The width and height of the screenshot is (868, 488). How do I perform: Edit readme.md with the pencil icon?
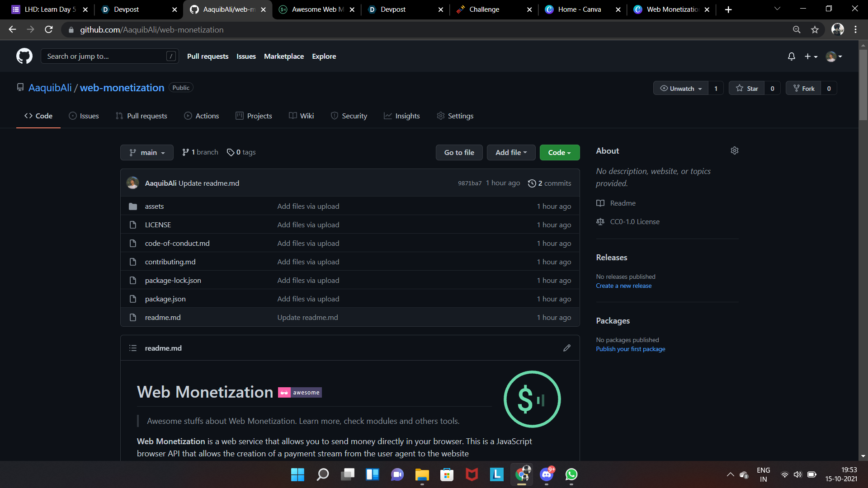click(567, 348)
